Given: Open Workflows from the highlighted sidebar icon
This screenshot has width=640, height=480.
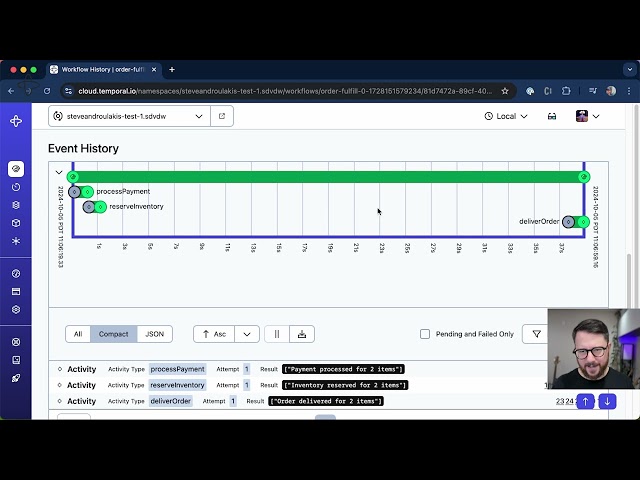Looking at the screenshot, I should (x=16, y=169).
